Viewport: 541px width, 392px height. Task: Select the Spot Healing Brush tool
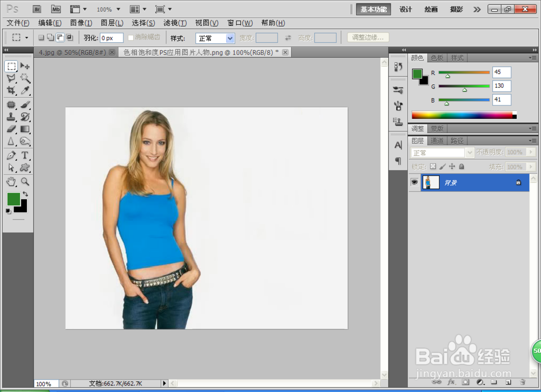pyautogui.click(x=11, y=104)
